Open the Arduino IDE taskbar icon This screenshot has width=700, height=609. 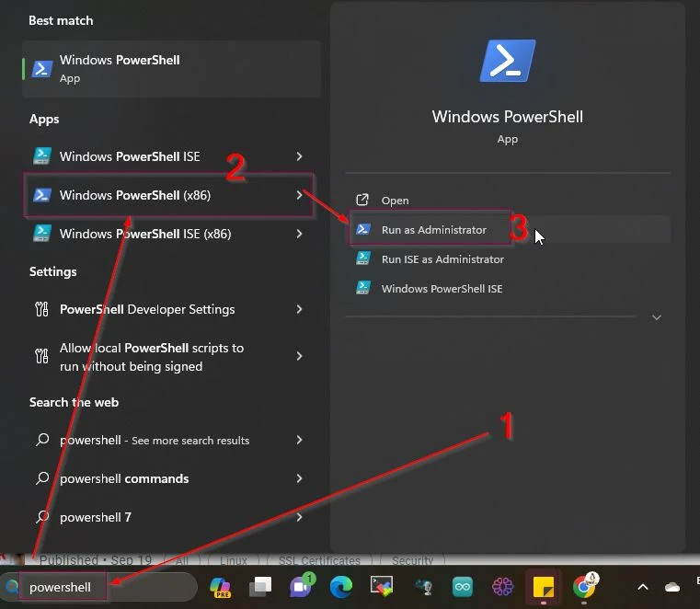pyautogui.click(x=462, y=587)
